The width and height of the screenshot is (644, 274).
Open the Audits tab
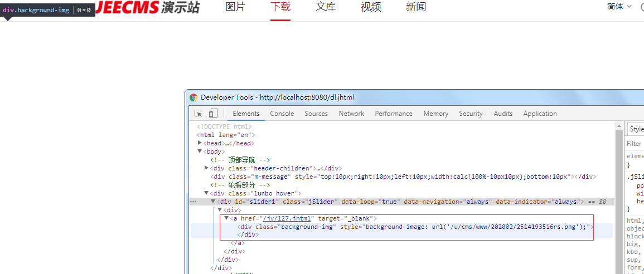(x=503, y=114)
